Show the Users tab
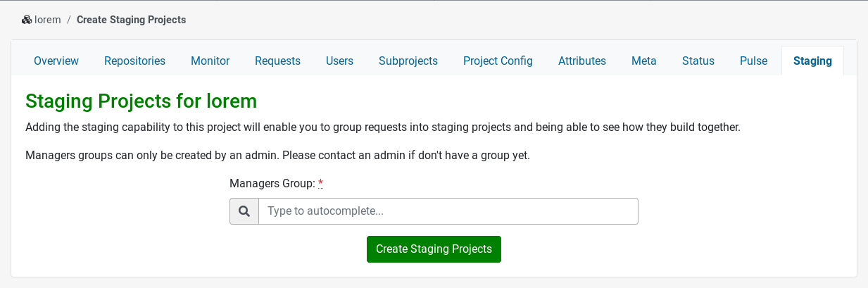This screenshot has height=288, width=868. 339,61
